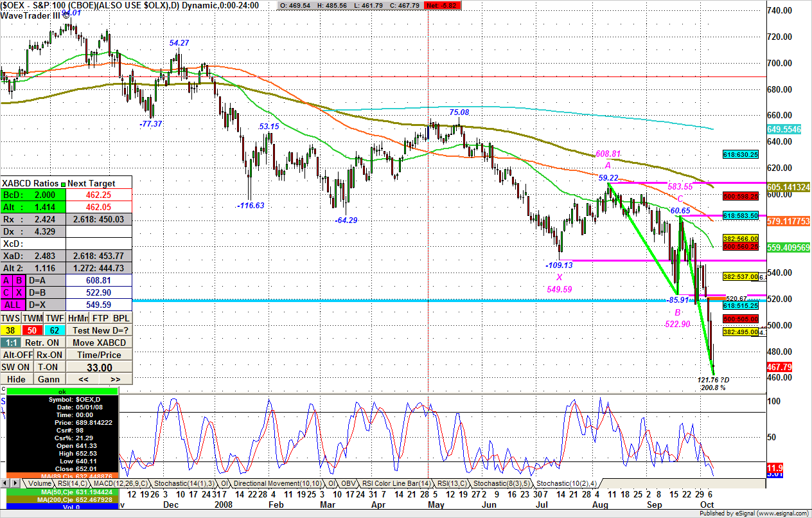Click the BPL button
This screenshot has width=812, height=518.
pyautogui.click(x=121, y=318)
